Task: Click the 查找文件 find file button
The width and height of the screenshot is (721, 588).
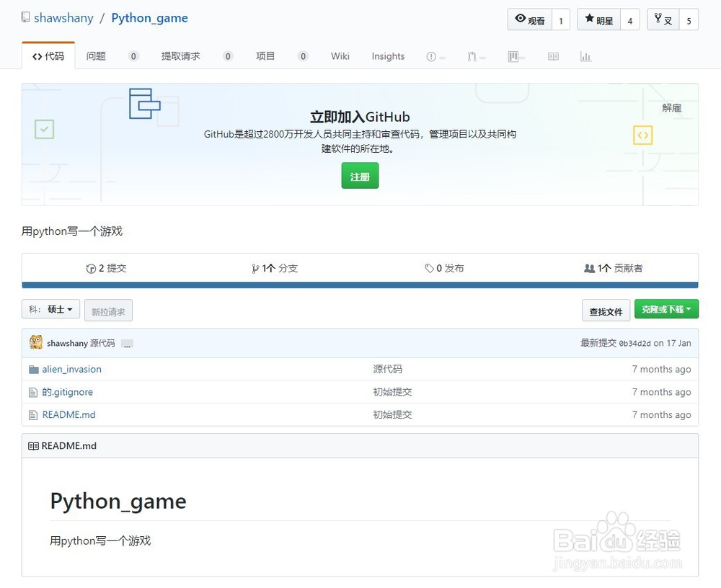Action: pyautogui.click(x=606, y=311)
